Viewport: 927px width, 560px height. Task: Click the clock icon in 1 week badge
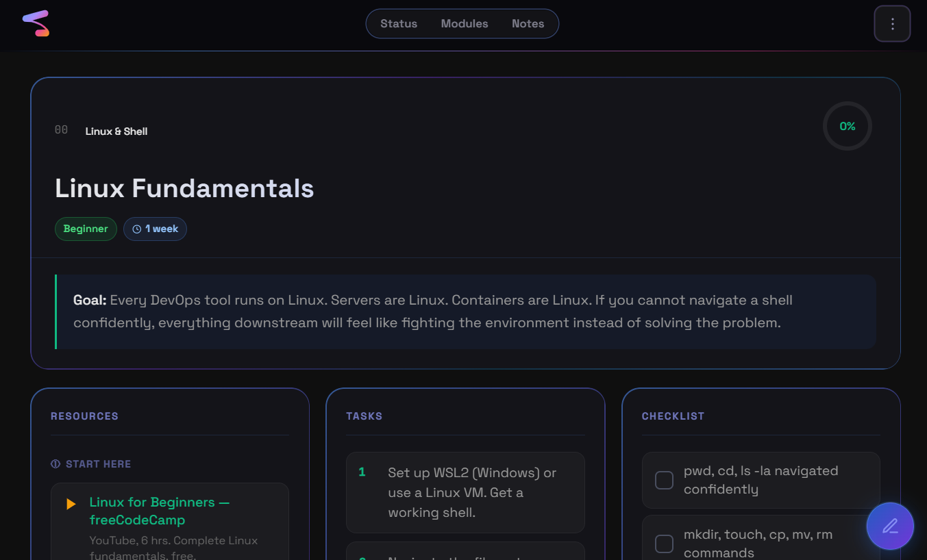[136, 229]
